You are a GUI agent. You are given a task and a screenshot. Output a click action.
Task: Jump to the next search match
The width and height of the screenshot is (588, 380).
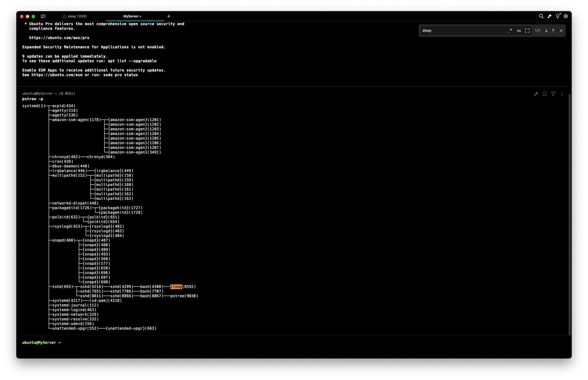pyautogui.click(x=546, y=31)
